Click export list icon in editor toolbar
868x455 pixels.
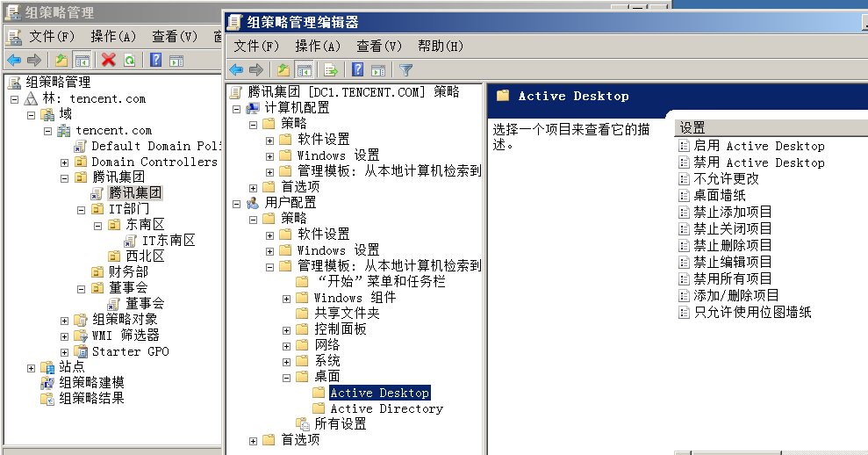(331, 69)
